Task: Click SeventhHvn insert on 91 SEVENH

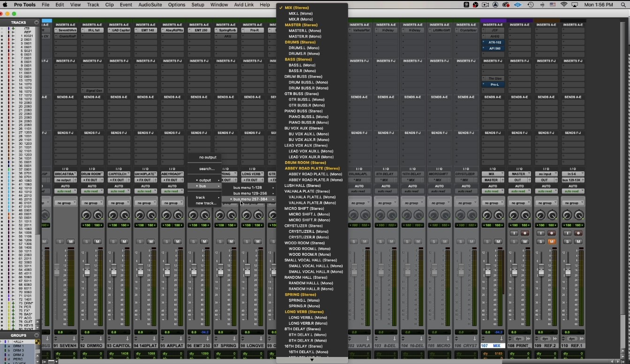Action: [65, 30]
